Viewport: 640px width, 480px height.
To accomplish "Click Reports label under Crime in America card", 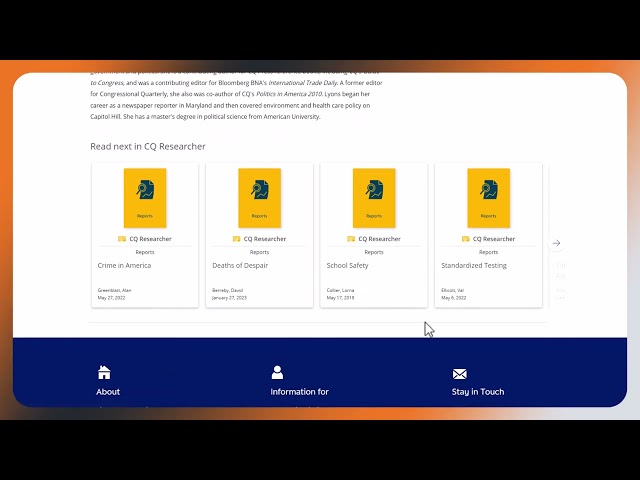I will pos(145,252).
